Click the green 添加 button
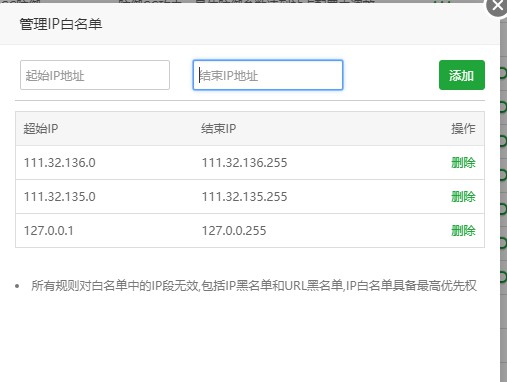The width and height of the screenshot is (507, 382). [462, 75]
